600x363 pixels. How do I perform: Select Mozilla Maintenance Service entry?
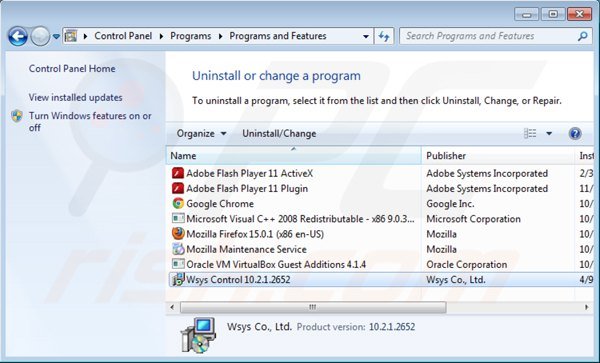click(246, 249)
